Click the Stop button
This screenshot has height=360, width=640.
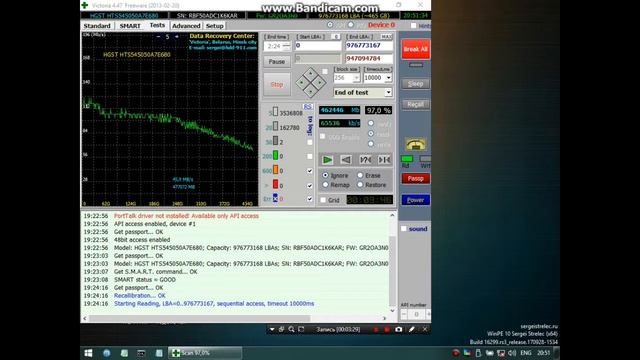pos(277,84)
